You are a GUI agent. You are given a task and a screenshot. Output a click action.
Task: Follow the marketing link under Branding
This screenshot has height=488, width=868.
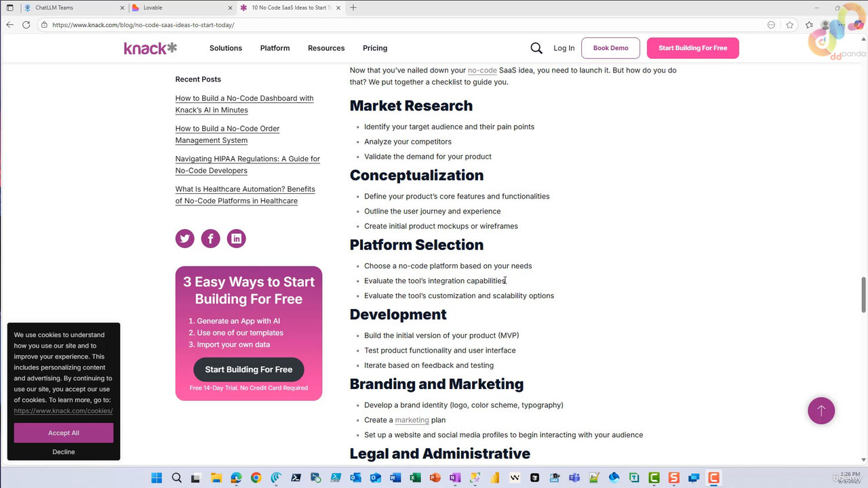[x=412, y=420]
